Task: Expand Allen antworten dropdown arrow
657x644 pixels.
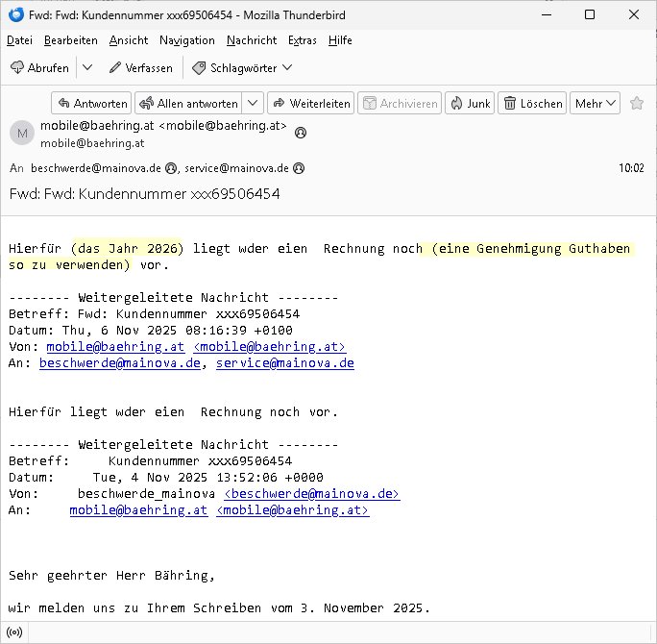Action: [253, 104]
